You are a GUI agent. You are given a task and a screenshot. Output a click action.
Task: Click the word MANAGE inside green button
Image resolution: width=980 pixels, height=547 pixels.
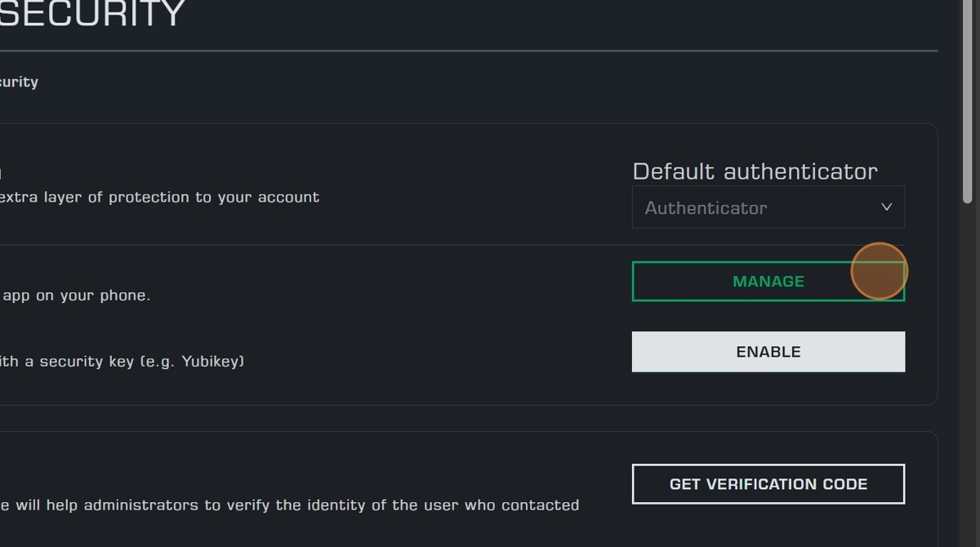[768, 282]
